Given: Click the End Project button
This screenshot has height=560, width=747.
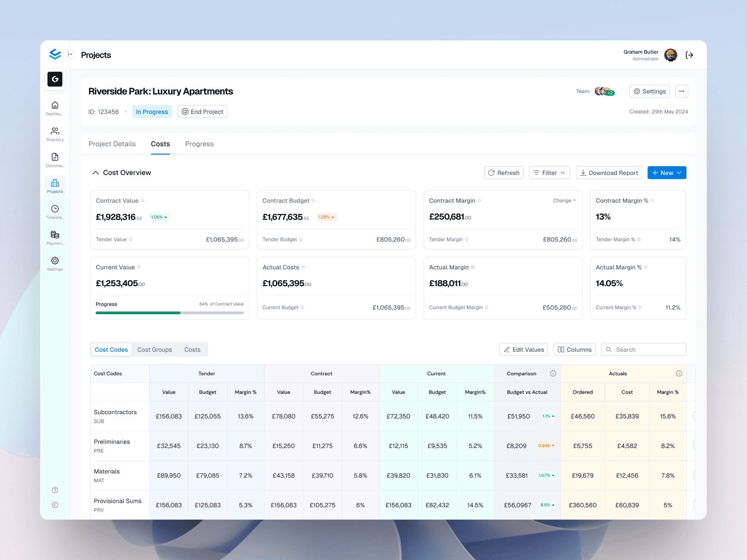Looking at the screenshot, I should [x=202, y=112].
